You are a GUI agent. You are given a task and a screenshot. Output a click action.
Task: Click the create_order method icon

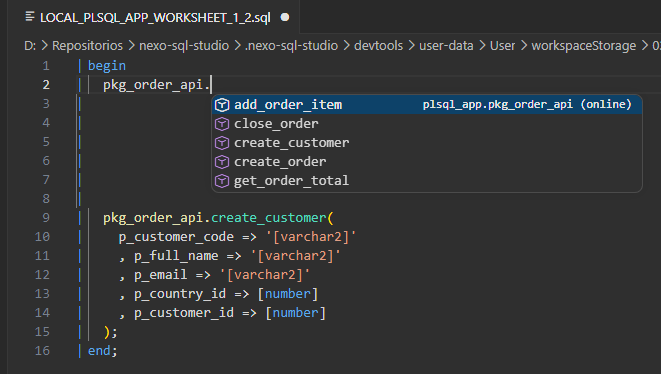(222, 161)
